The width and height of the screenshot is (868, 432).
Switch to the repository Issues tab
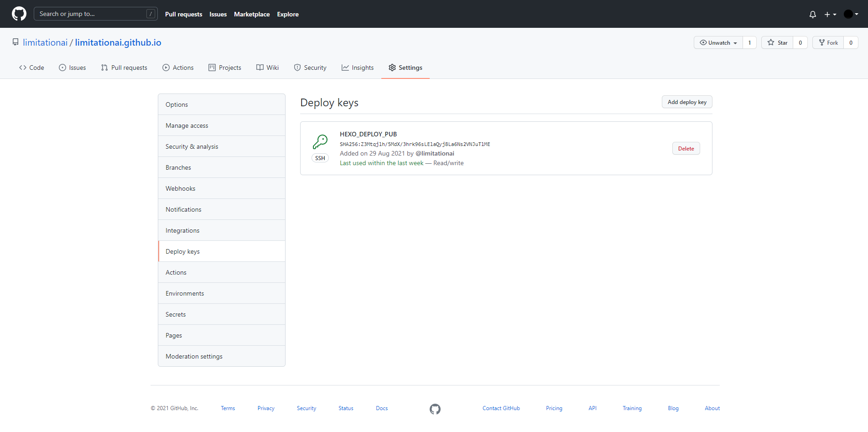tap(72, 68)
